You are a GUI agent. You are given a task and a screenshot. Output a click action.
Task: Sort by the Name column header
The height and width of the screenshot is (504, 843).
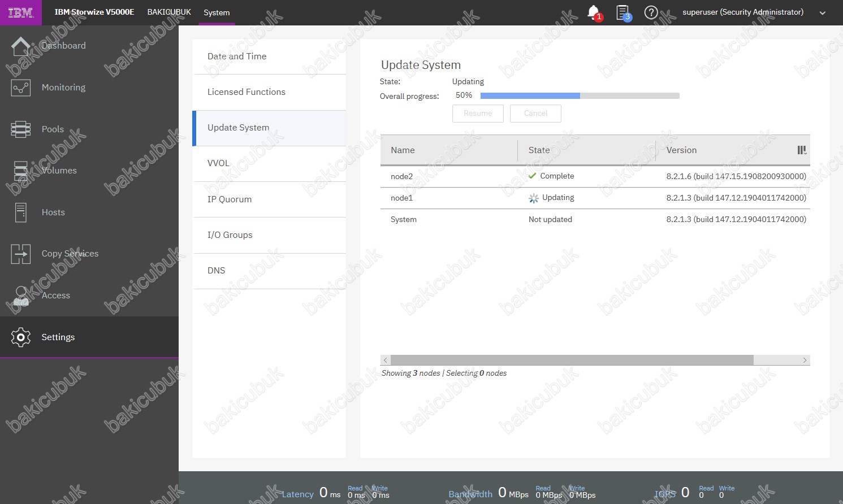coord(449,150)
